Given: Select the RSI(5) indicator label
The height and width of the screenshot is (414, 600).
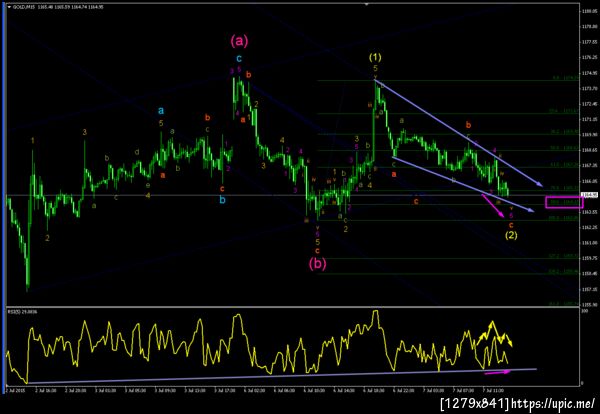Looking at the screenshot, I should (21, 312).
